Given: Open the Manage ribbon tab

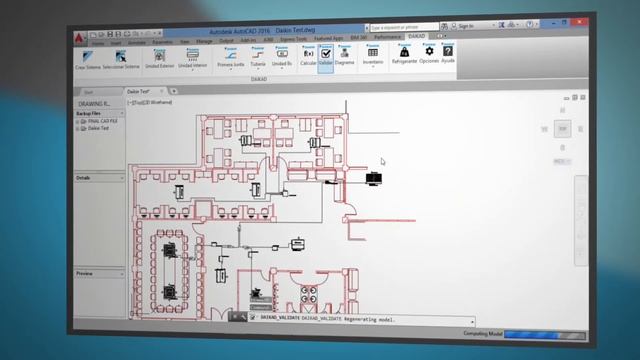Looking at the screenshot, I should 204,41.
